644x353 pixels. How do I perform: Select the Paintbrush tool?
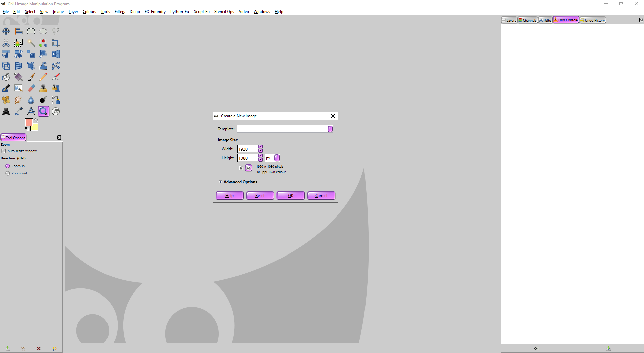(31, 77)
